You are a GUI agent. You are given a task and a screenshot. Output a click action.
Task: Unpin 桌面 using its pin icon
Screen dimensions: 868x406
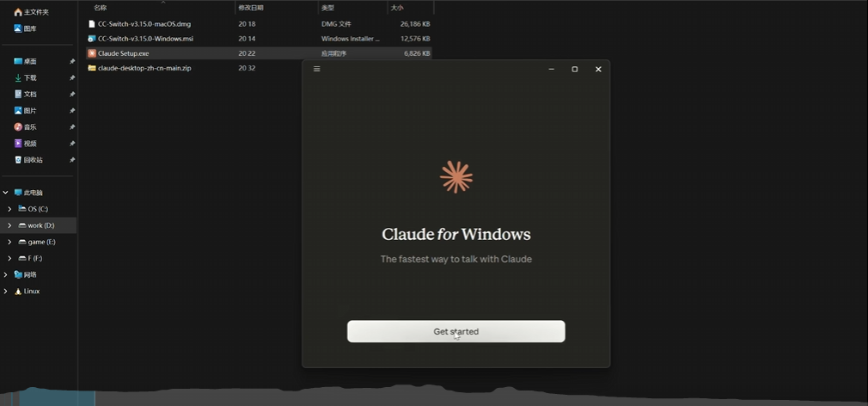pos(72,61)
